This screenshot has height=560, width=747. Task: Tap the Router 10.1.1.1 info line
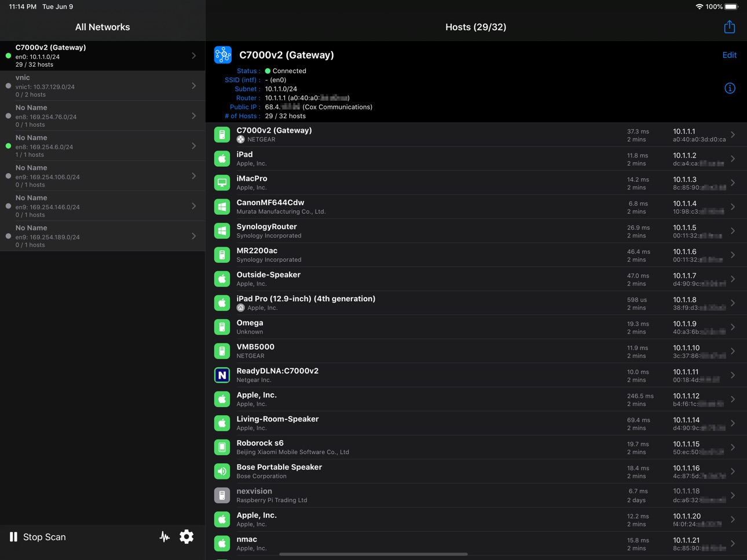[x=292, y=98]
